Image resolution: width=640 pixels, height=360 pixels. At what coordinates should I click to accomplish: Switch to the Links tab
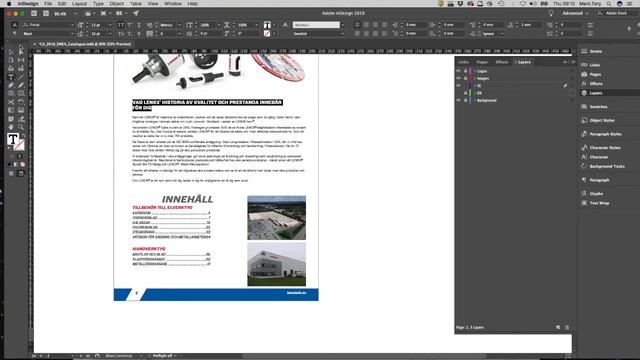[464, 62]
